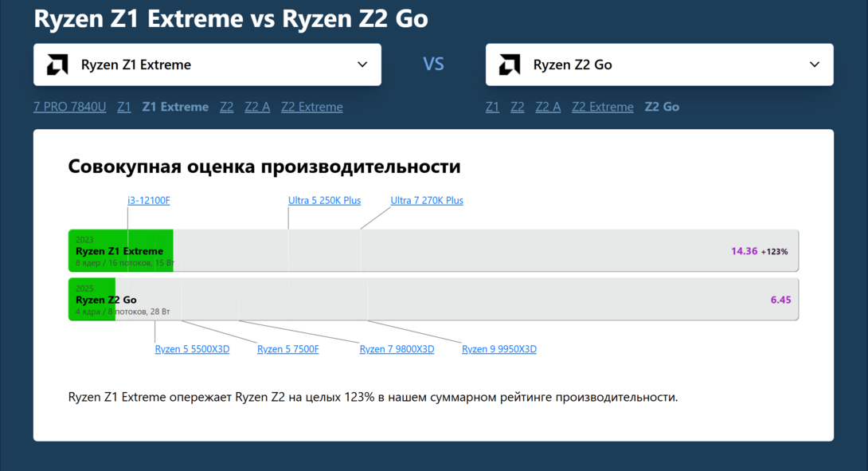The width and height of the screenshot is (868, 471).
Task: Click the green Ryzen Z1 Extreme performance bar
Action: tap(121, 250)
